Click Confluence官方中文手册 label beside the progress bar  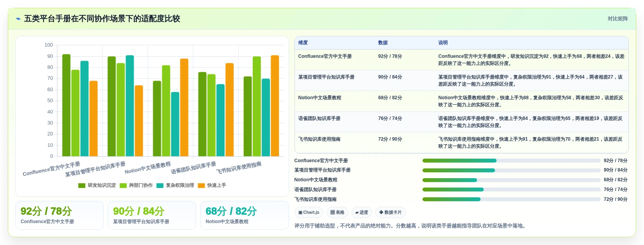(x=321, y=161)
